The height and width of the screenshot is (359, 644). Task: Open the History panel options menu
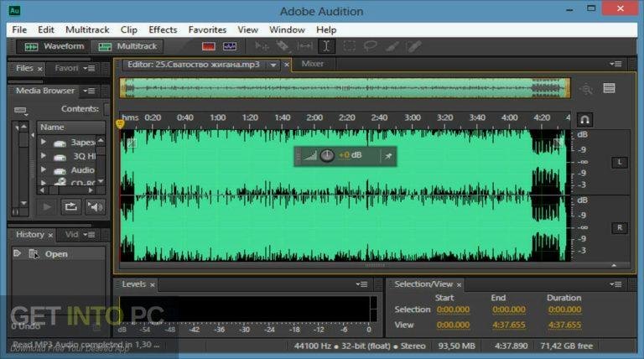tap(89, 235)
